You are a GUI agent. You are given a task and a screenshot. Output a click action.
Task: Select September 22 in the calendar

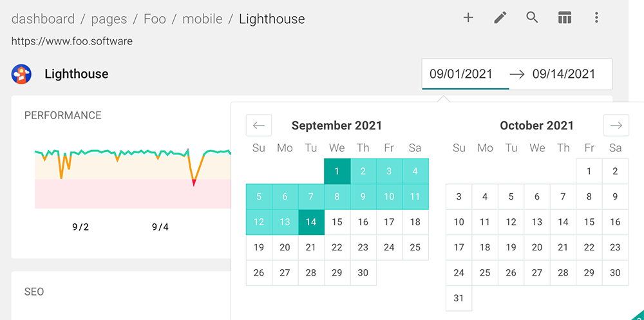[337, 247]
